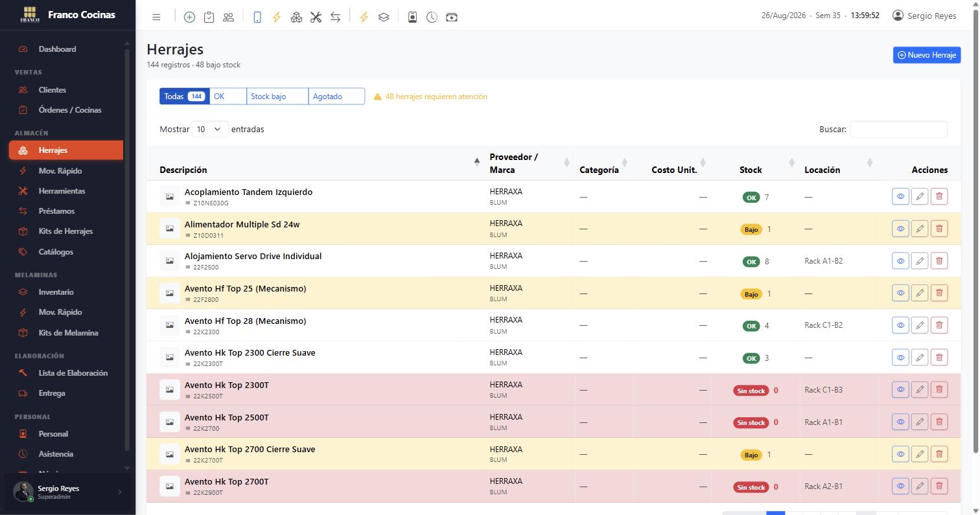Click the swap arrows icon in the top toolbar
980x515 pixels.
335,17
